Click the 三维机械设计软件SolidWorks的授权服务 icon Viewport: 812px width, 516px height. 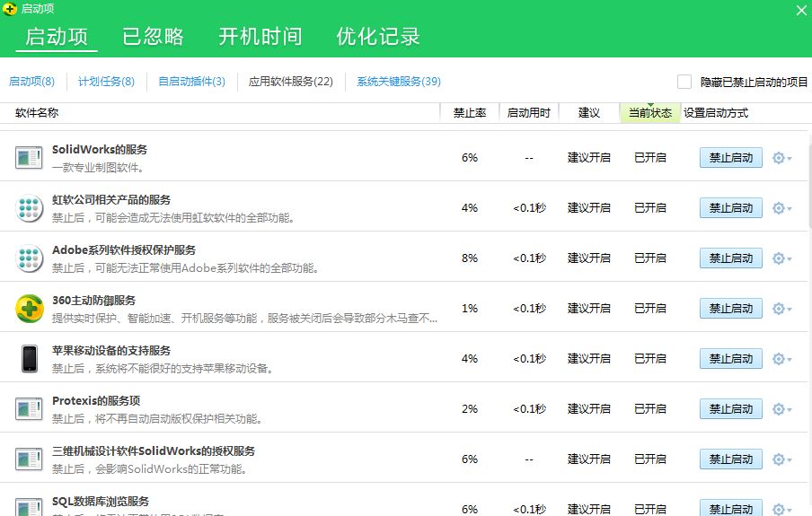(29, 459)
